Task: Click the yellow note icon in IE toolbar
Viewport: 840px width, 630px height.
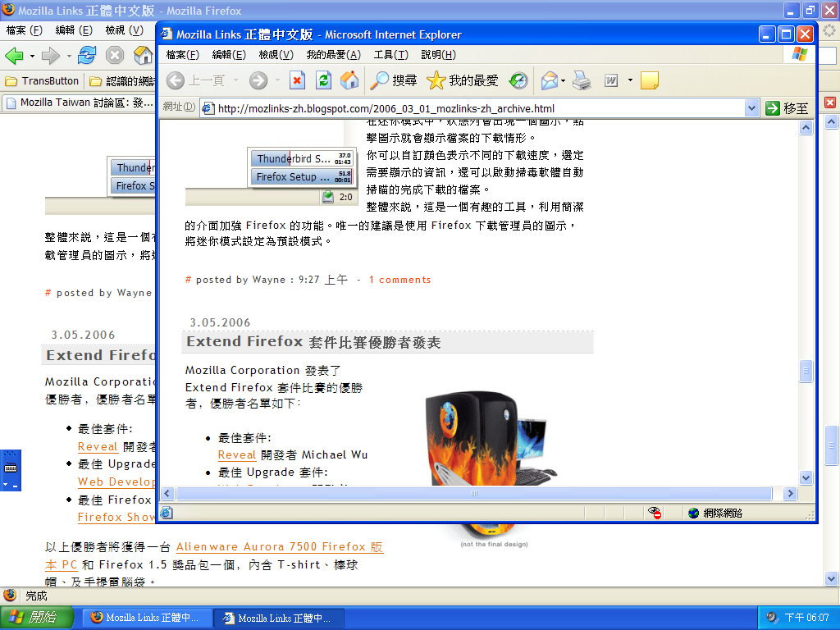Action: pos(650,81)
